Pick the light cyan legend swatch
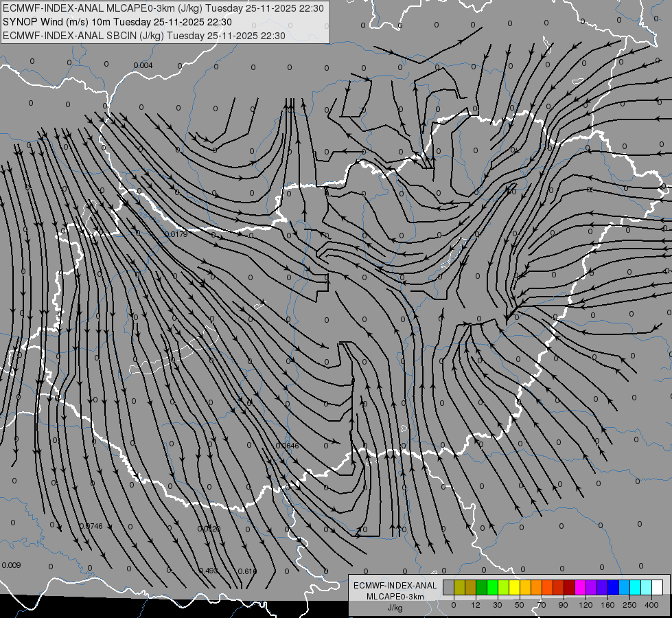 click(x=647, y=588)
